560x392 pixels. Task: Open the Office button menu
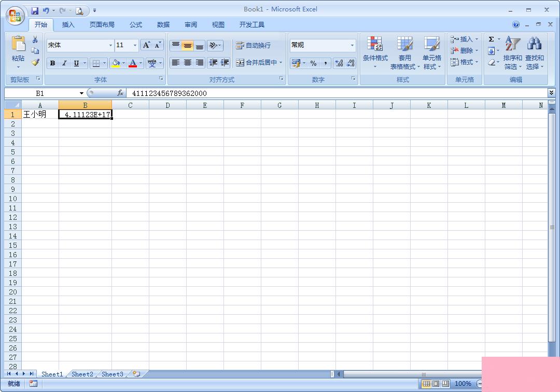point(15,16)
